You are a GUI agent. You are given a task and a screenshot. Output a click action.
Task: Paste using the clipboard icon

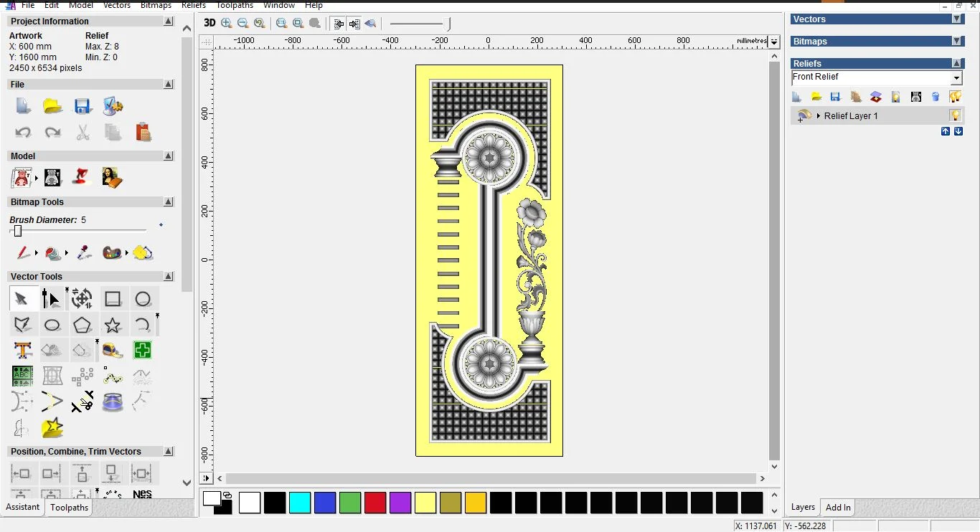click(x=143, y=133)
